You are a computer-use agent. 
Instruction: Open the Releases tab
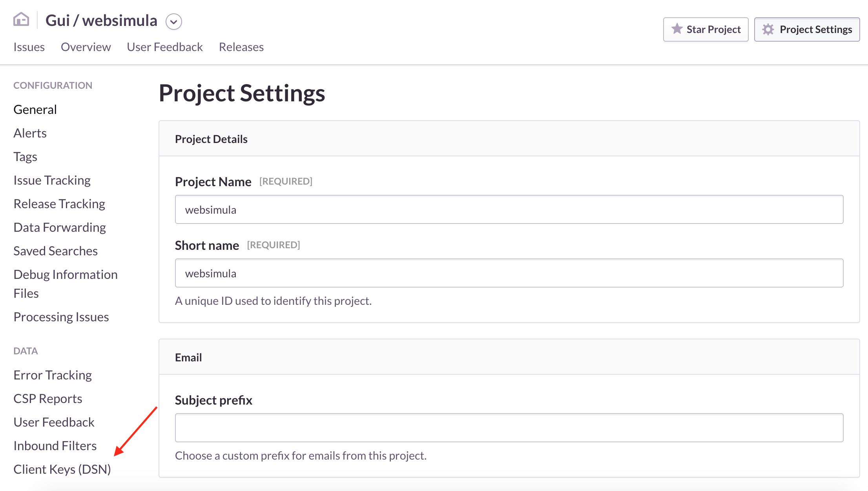click(x=241, y=47)
